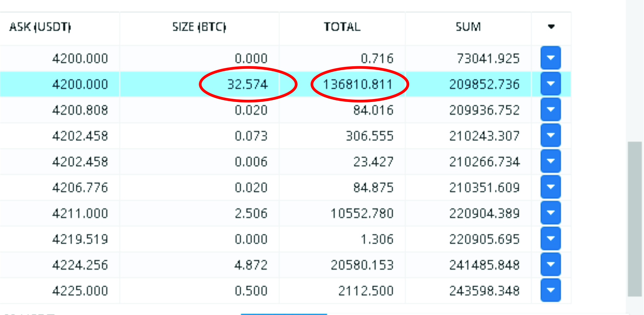Select the size value 0.500
Image resolution: width=644 pixels, height=315 pixels.
[x=251, y=291]
